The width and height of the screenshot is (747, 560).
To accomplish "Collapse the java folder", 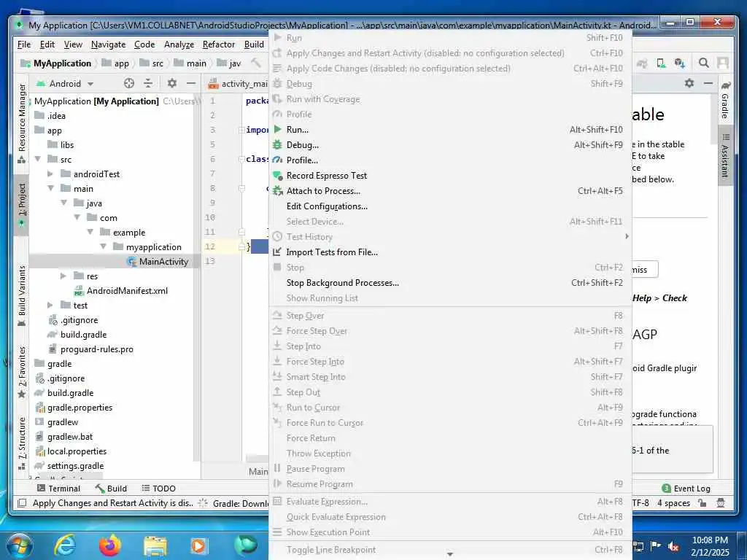I will pyautogui.click(x=64, y=203).
